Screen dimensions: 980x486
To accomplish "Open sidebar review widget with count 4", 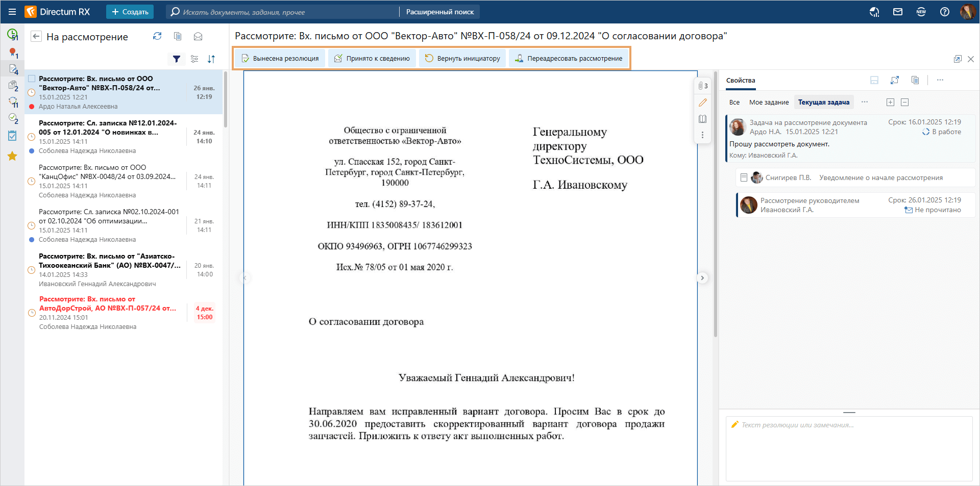I will (x=13, y=69).
